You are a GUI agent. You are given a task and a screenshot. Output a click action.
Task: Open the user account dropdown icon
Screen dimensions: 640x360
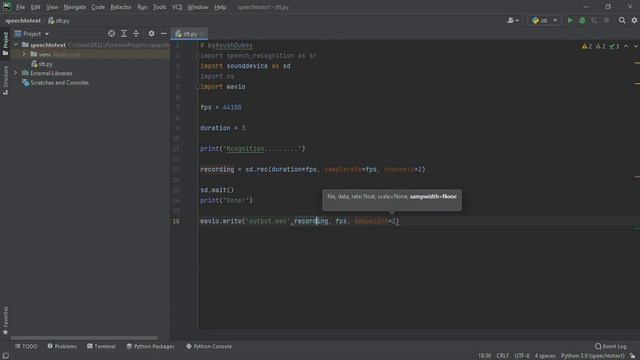513,20
